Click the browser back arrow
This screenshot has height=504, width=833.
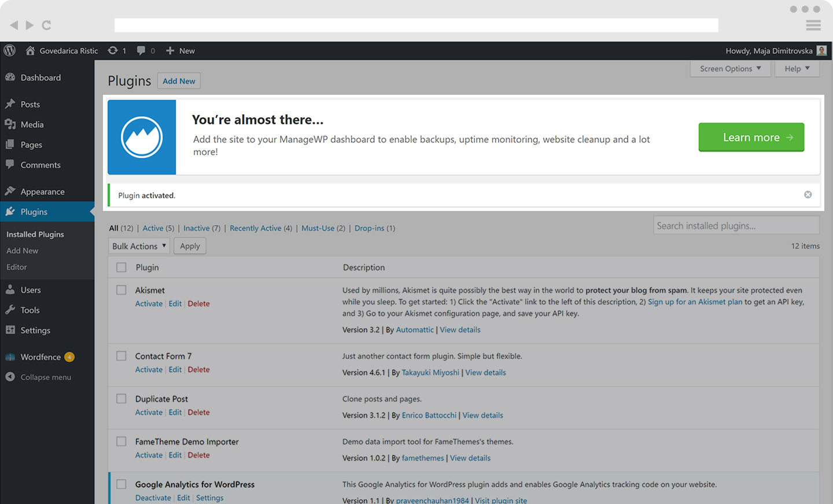point(14,25)
